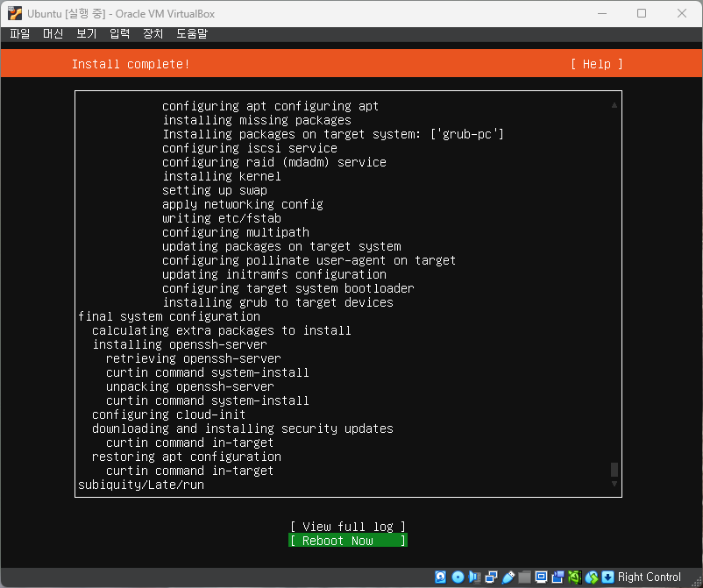The height and width of the screenshot is (588, 703).
Task: Click the 'configuring multipath' log line
Action: click(236, 232)
